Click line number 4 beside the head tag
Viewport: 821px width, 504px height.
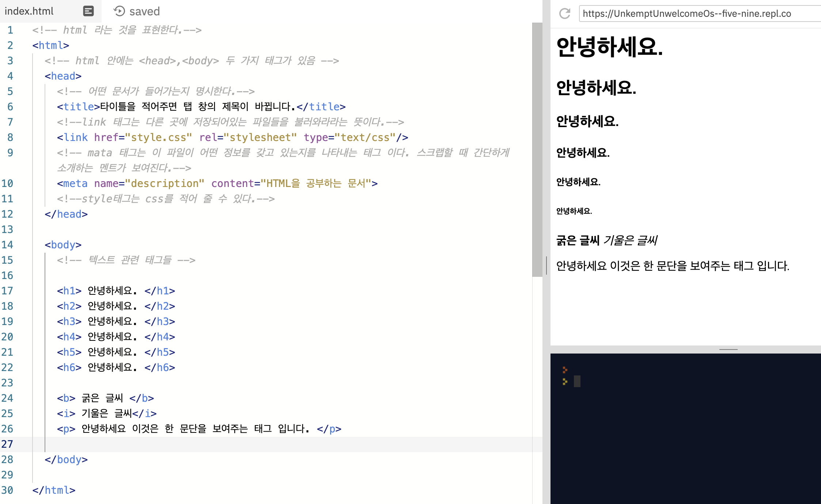click(10, 76)
